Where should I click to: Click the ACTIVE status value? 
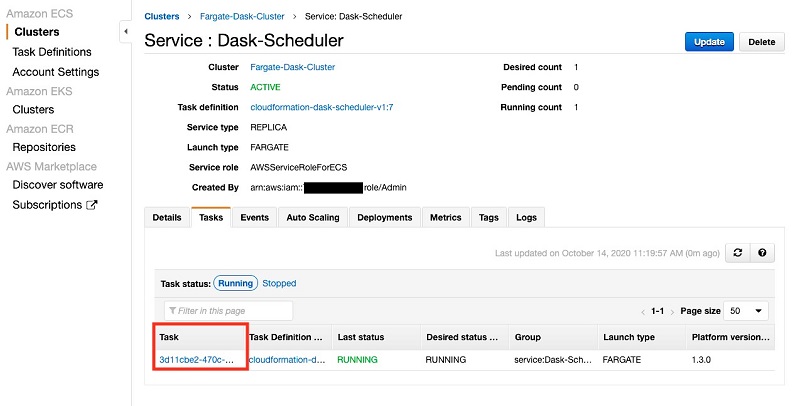point(265,87)
